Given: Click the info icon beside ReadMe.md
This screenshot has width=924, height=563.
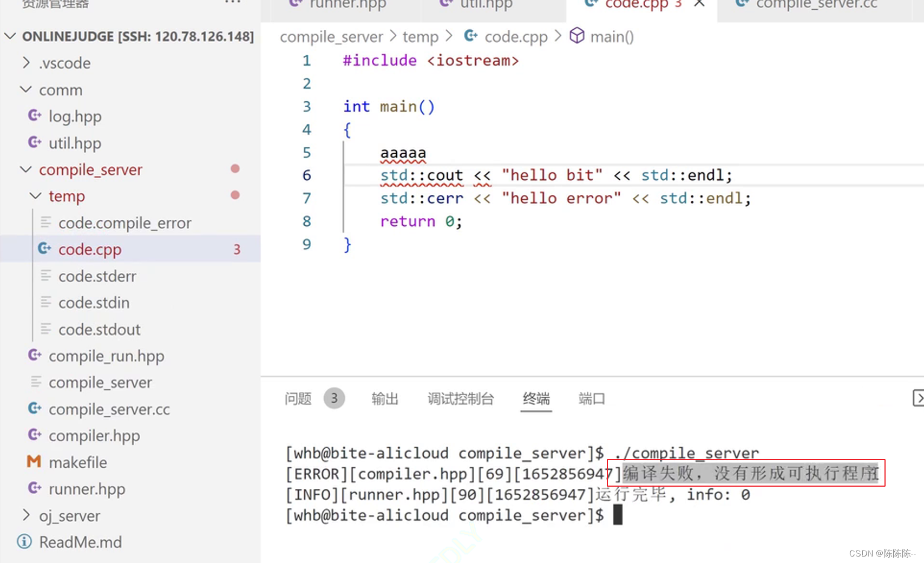Looking at the screenshot, I should [24, 541].
